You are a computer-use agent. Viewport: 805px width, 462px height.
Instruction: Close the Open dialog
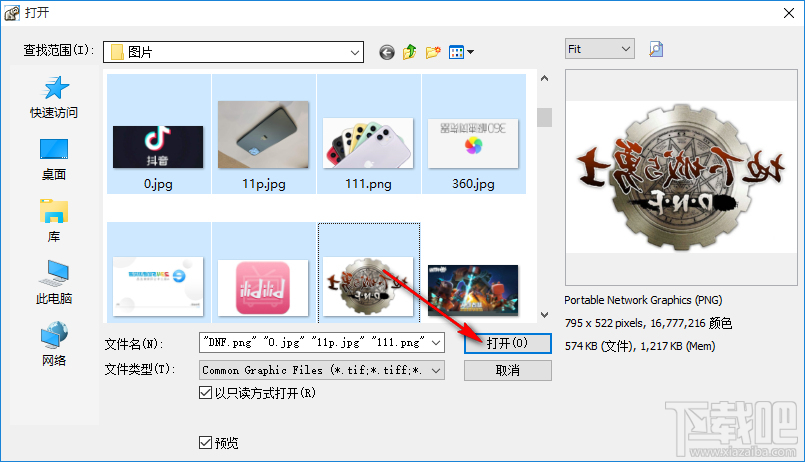789,13
